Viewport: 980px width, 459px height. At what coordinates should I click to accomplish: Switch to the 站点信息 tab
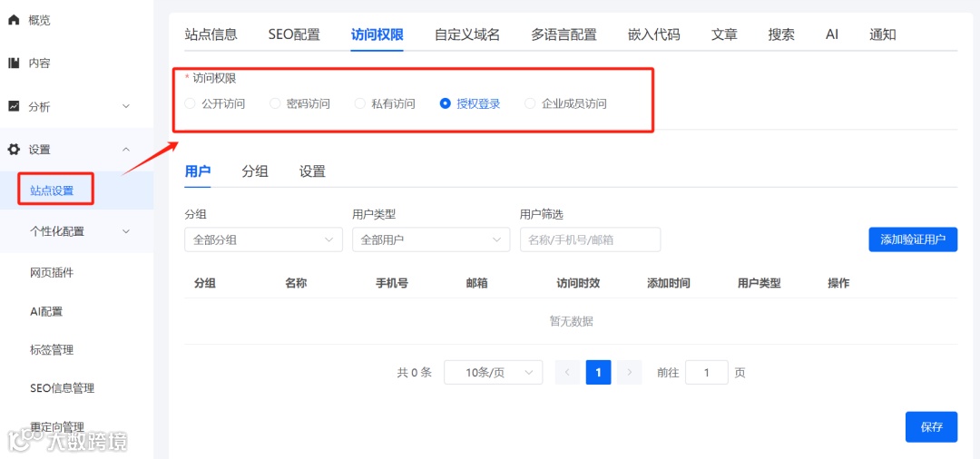click(x=211, y=34)
